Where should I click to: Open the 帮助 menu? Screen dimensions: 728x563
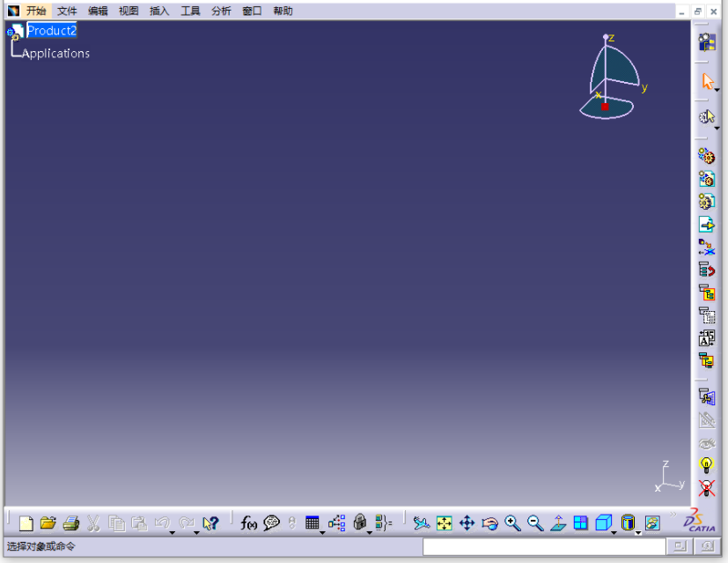pos(283,11)
